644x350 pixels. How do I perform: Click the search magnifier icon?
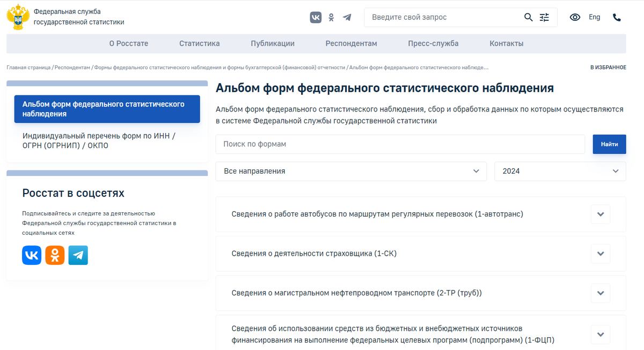(528, 17)
